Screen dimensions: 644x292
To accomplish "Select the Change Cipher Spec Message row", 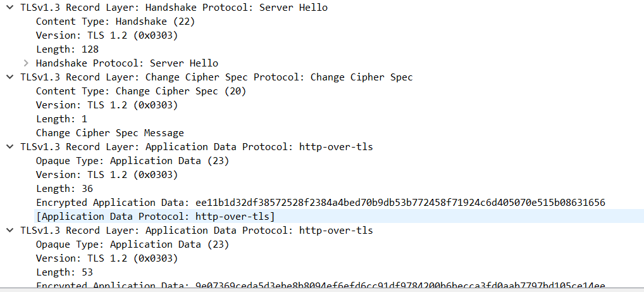I will pyautogui.click(x=109, y=133).
